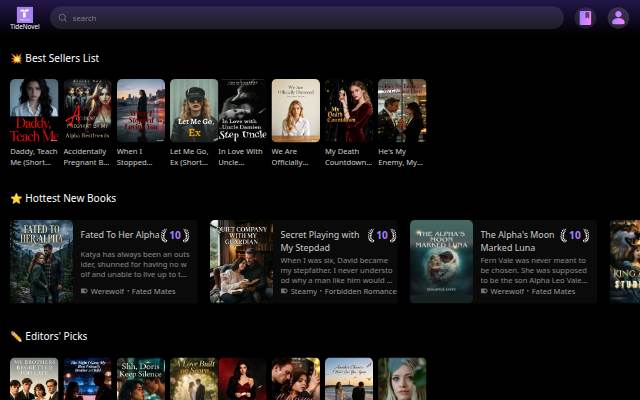The image size is (640, 400).
Task: Open the Daddy, Teach Me cover
Action: coord(34,111)
